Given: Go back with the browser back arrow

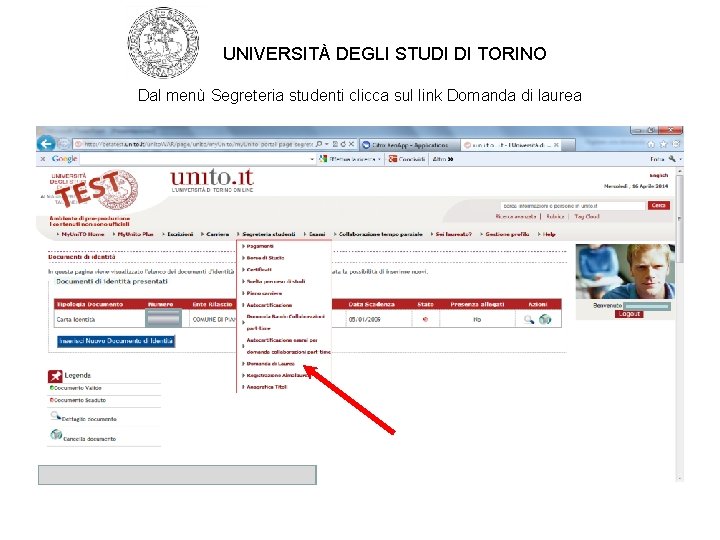Looking at the screenshot, I should (46, 144).
